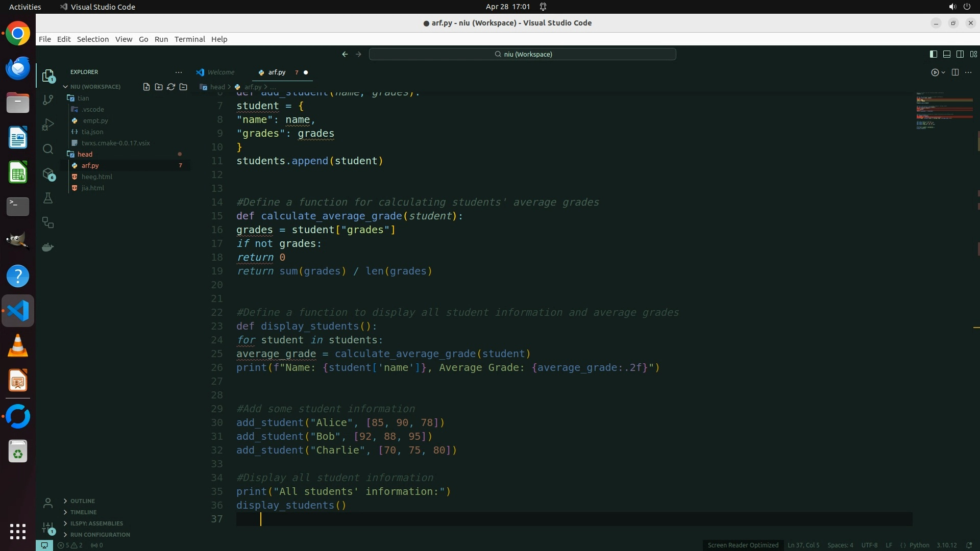Open the Docker view icon

point(48,247)
